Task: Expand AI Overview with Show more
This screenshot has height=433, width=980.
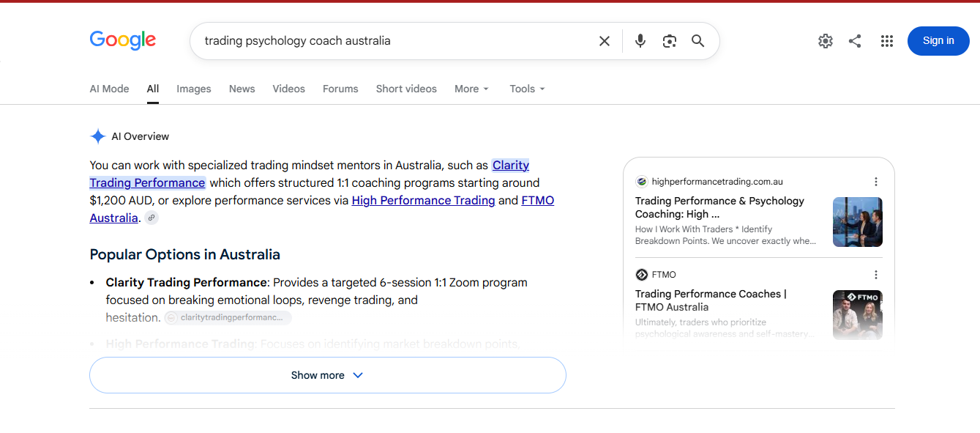Action: coord(328,375)
